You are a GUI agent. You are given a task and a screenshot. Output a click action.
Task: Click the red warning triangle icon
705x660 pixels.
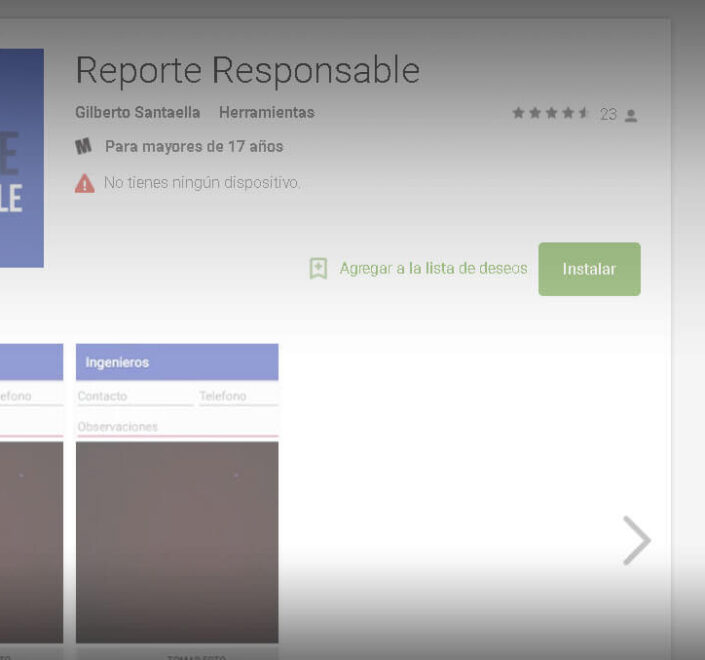pos(85,183)
